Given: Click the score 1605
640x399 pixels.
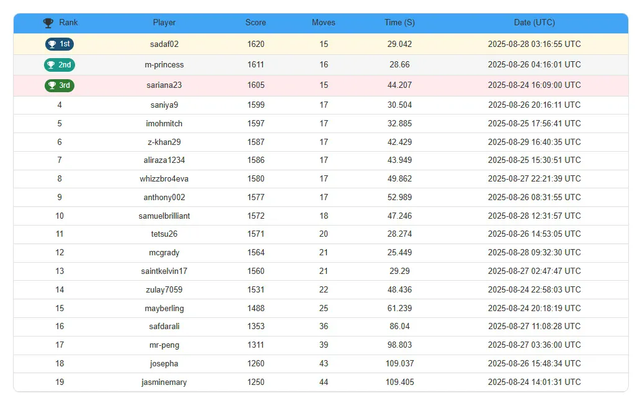Looking at the screenshot, I should 256,85.
